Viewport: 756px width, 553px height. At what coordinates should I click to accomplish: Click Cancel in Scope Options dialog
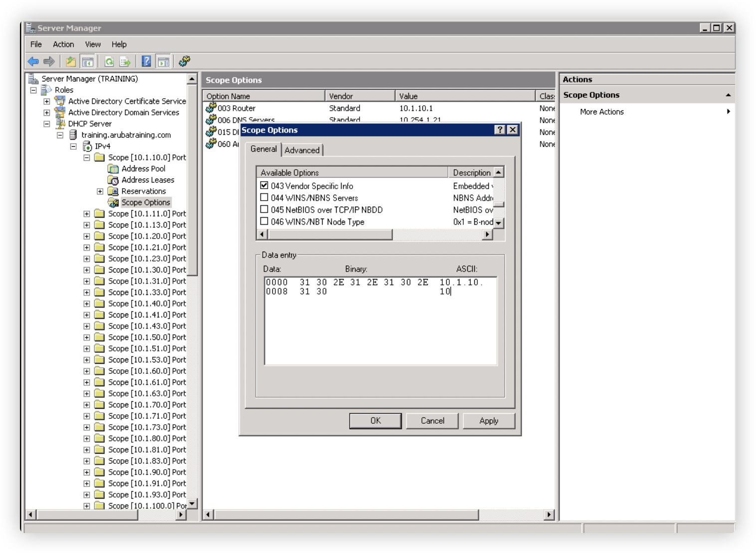coord(432,421)
